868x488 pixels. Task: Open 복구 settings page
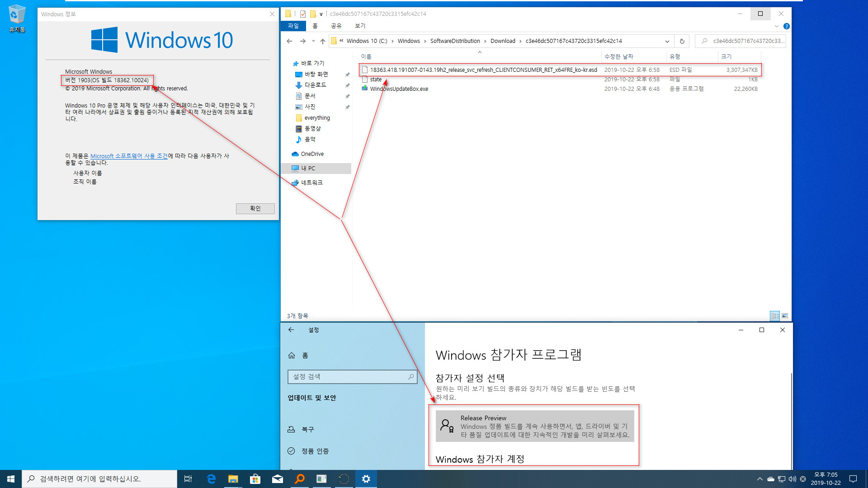[x=301, y=430]
